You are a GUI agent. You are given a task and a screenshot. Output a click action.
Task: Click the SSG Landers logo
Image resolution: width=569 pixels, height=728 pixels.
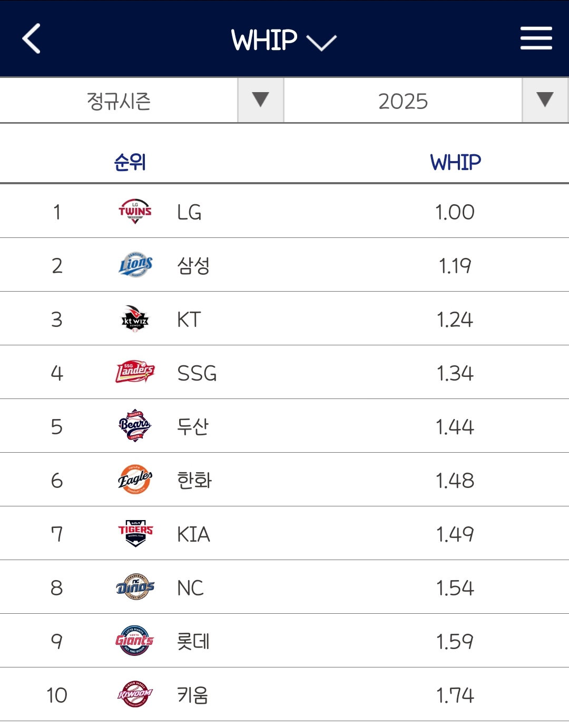[x=135, y=373]
